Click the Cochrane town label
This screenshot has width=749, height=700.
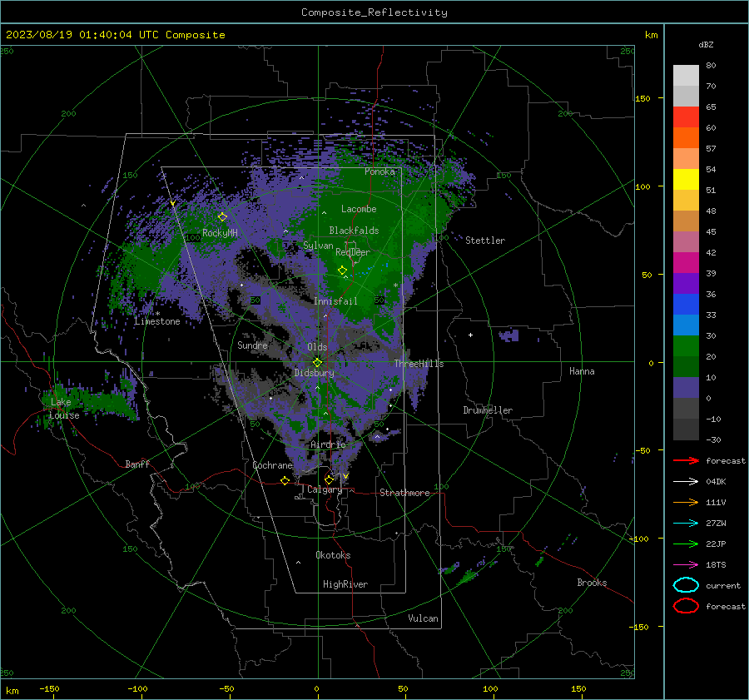272,465
